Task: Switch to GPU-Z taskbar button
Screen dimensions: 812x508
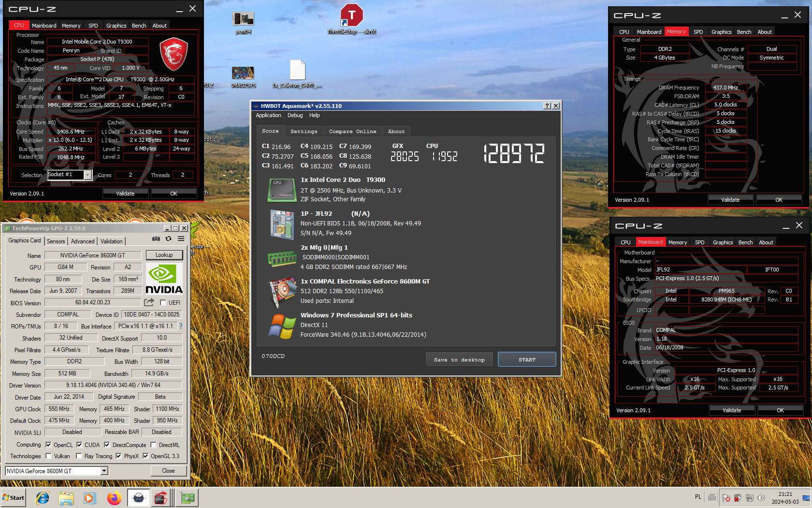Action: pyautogui.click(x=187, y=498)
